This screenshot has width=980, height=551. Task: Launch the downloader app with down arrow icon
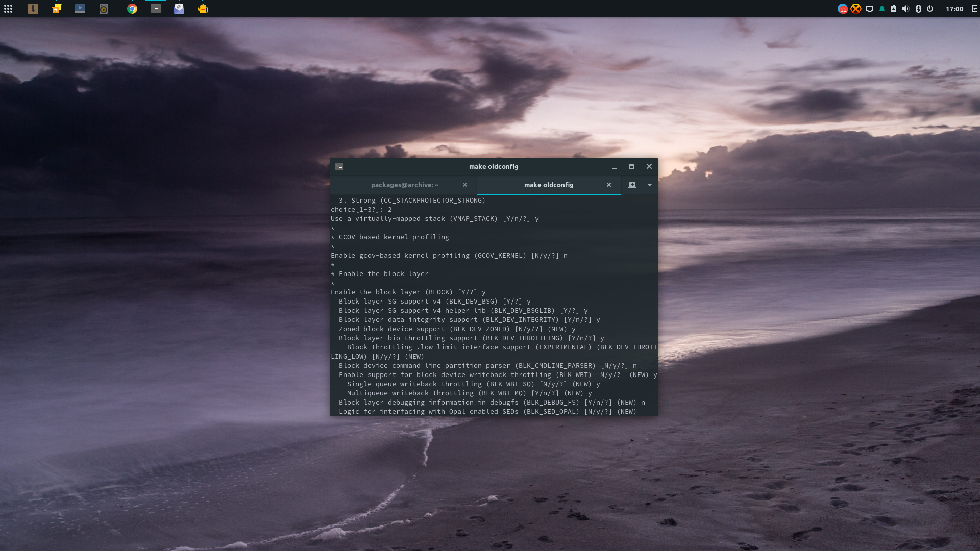click(33, 9)
